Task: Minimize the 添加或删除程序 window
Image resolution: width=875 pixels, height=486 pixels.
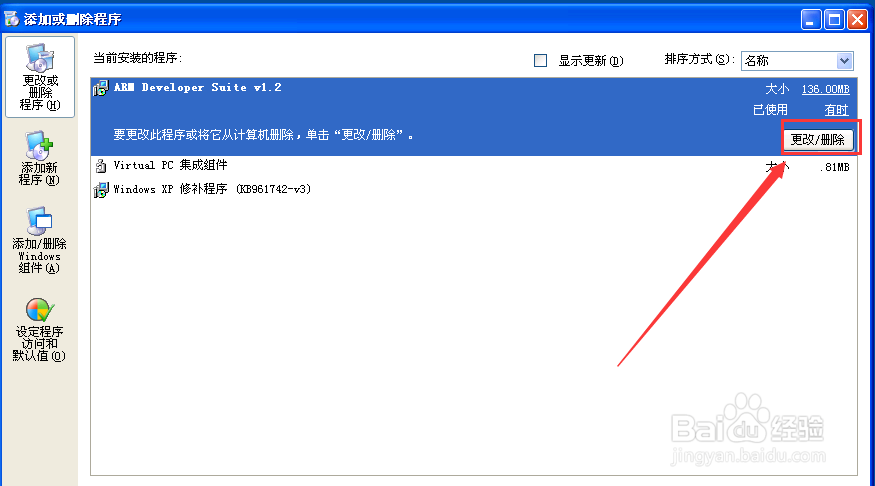Action: (x=811, y=20)
